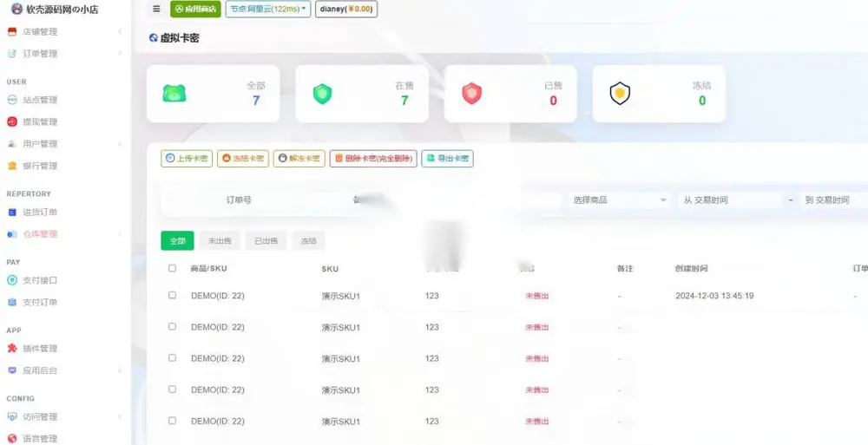Click the 应用商店 green button

(x=195, y=9)
